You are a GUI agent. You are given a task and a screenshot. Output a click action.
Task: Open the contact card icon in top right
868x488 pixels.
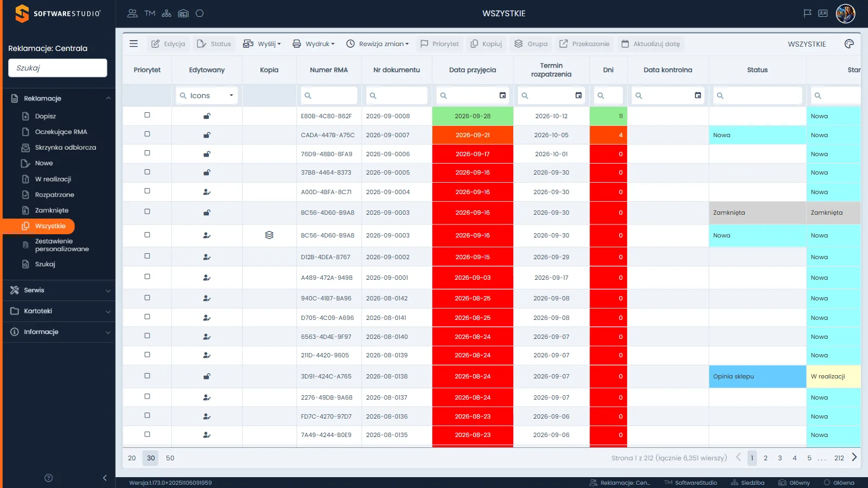[823, 14]
